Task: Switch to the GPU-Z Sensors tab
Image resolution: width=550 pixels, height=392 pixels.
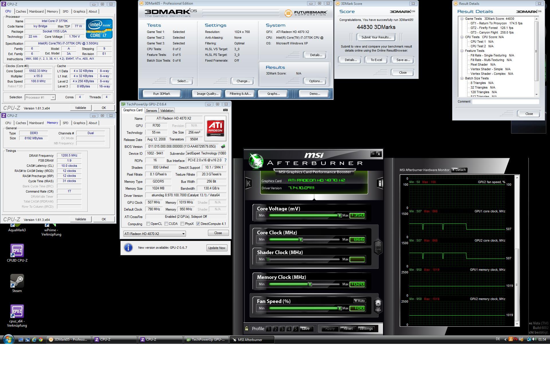Action: [151, 111]
